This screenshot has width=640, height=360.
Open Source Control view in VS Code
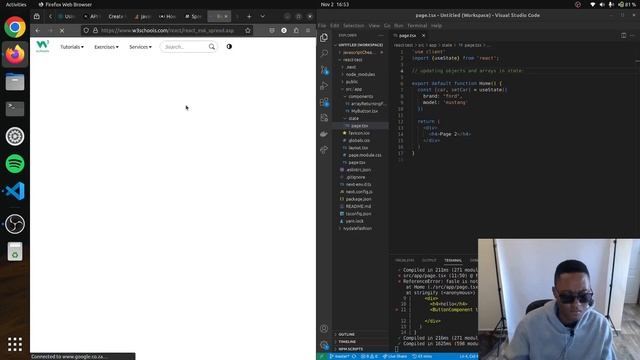pyautogui.click(x=324, y=70)
